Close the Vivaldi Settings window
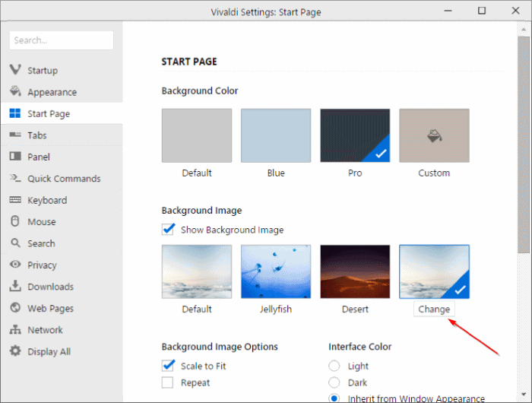Screen dimensions: 532x403 coord(515,11)
